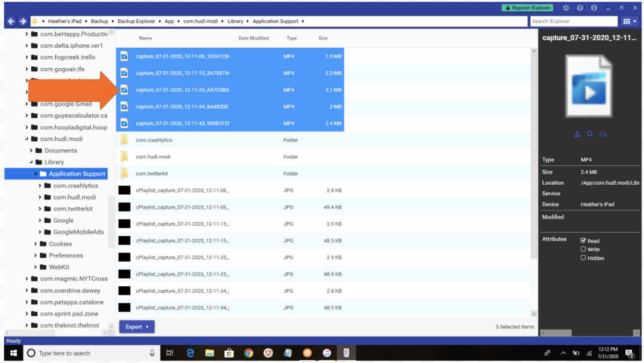
Task: Sort files by the Size column header
Action: point(323,38)
